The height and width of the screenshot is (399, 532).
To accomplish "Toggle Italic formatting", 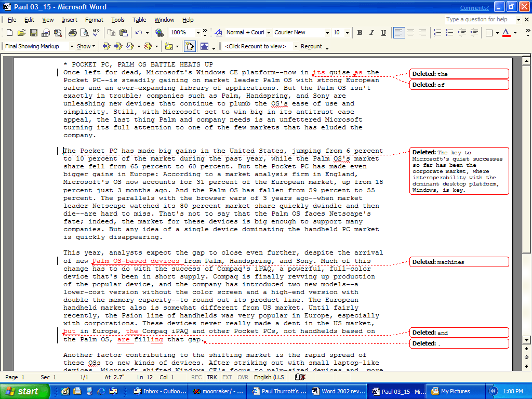I will tap(371, 33).
